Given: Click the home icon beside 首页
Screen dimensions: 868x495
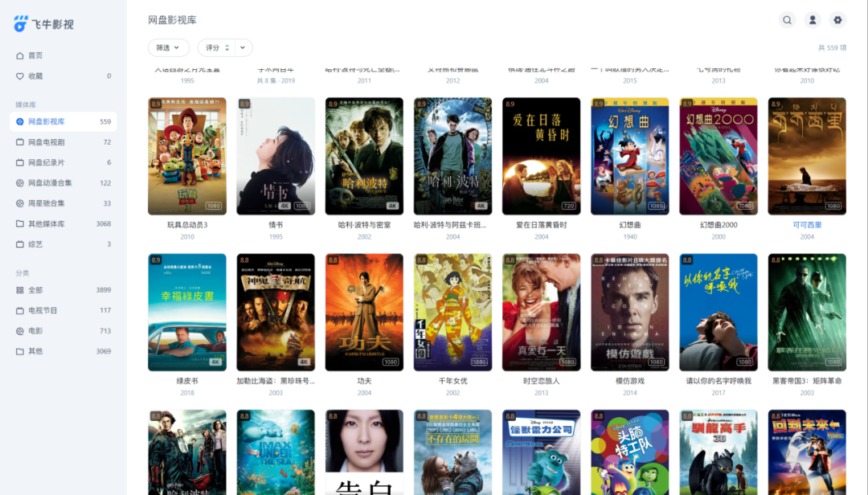Looking at the screenshot, I should coord(20,55).
